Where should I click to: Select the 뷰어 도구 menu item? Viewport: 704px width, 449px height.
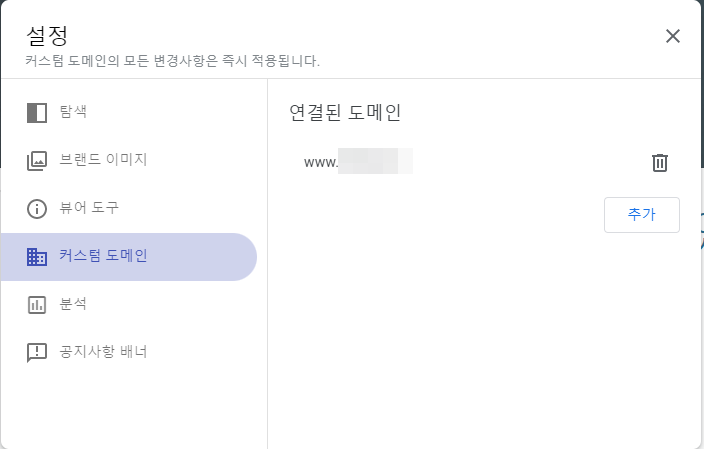pyautogui.click(x=129, y=209)
